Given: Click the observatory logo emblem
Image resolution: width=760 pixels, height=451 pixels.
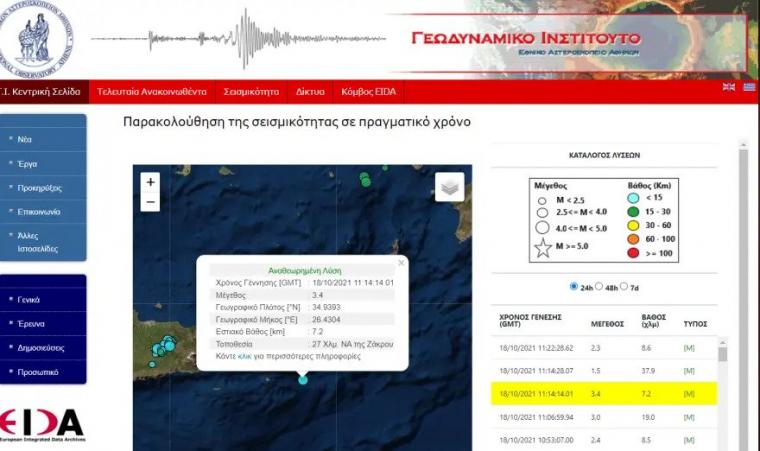Looking at the screenshot, I should coord(38,40).
